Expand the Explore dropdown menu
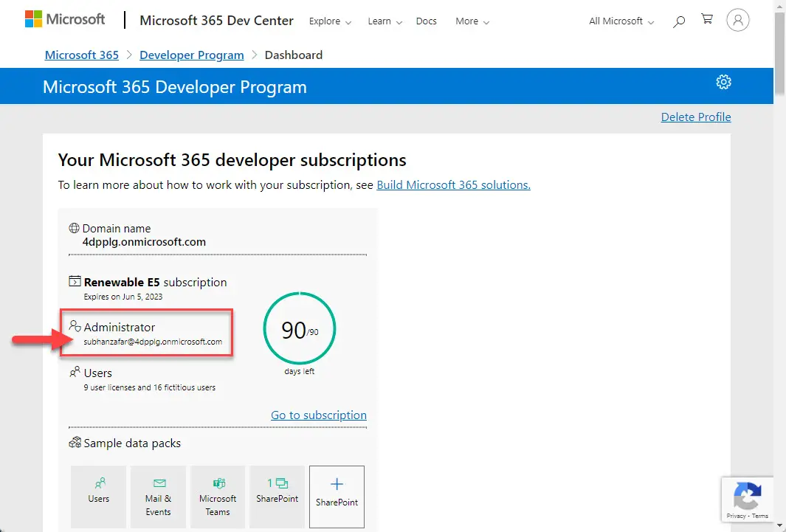The image size is (786, 532). point(330,21)
